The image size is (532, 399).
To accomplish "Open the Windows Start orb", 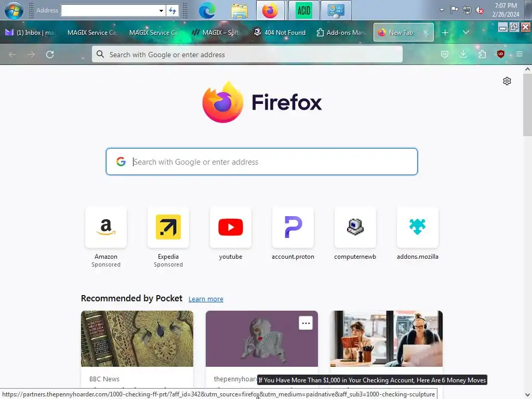I will (14, 10).
